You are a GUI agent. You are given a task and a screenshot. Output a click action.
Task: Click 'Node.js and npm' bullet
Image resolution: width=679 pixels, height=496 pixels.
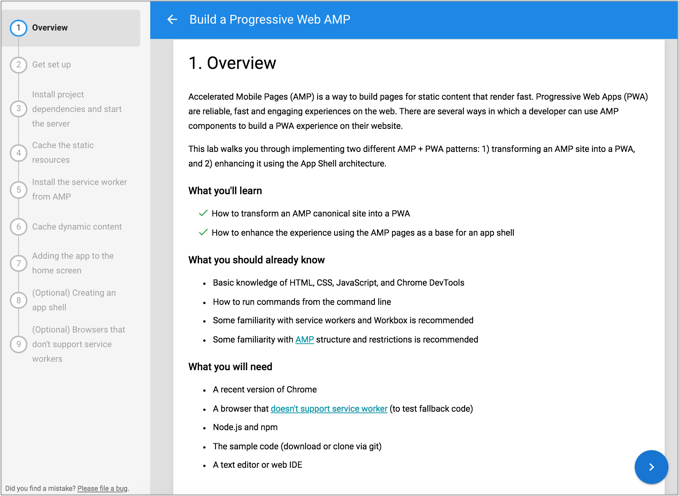click(245, 427)
